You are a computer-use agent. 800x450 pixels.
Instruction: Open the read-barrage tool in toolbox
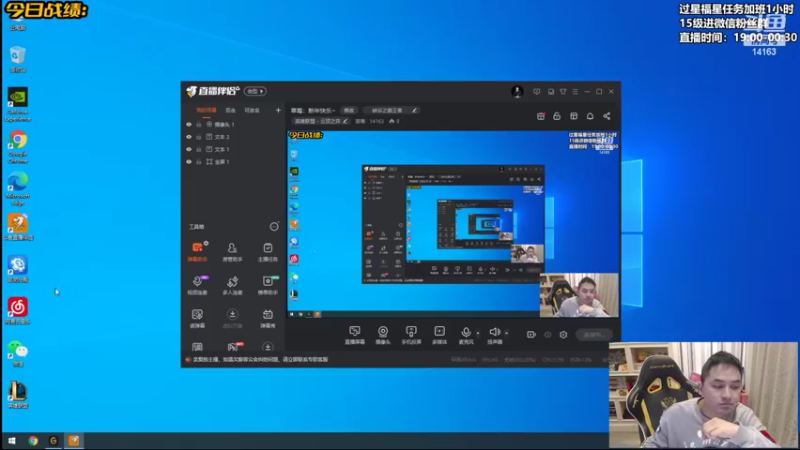pyautogui.click(x=197, y=318)
